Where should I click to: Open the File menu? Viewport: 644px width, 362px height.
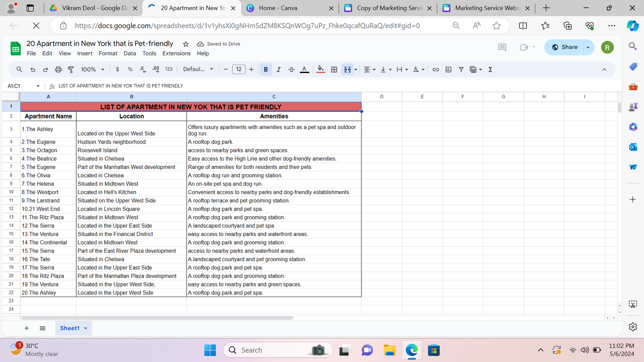(x=31, y=54)
